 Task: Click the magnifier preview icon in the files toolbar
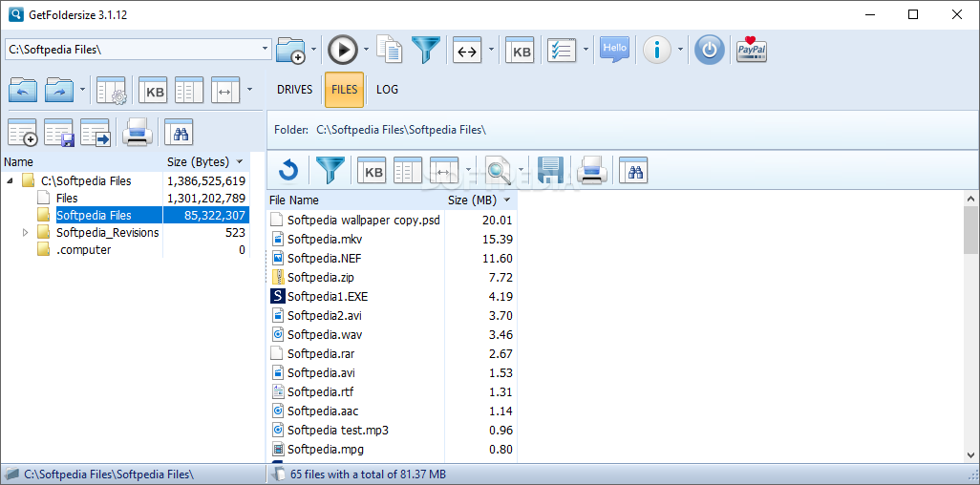pos(499,170)
